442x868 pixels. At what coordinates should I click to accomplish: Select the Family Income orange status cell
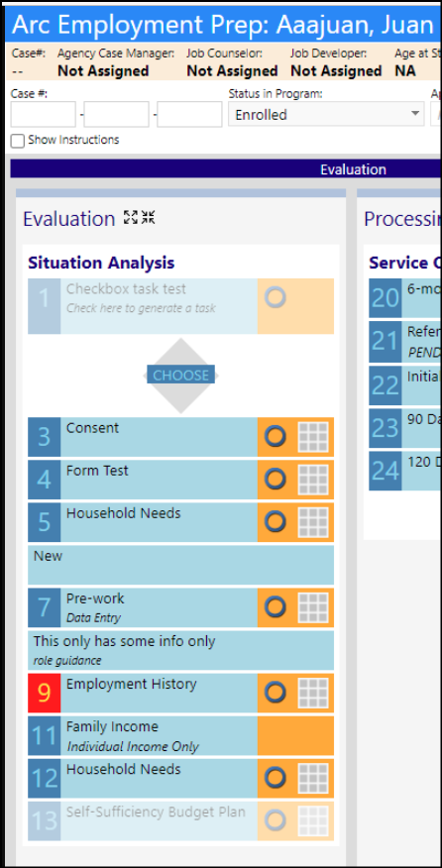pyautogui.click(x=295, y=735)
